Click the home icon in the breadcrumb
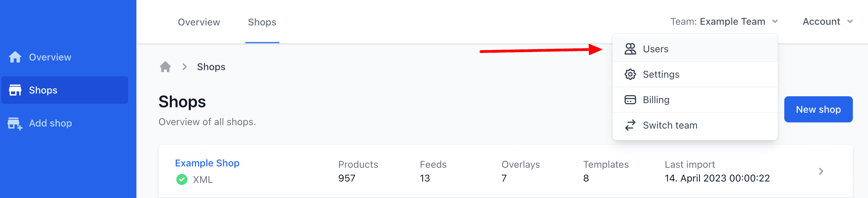868x198 pixels. pos(165,67)
